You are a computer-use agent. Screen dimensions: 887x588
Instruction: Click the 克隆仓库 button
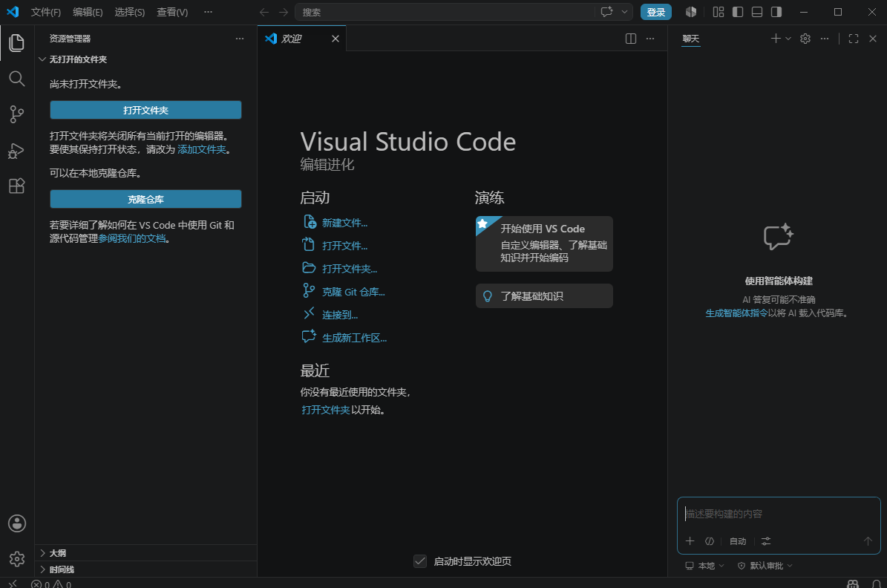tap(146, 199)
